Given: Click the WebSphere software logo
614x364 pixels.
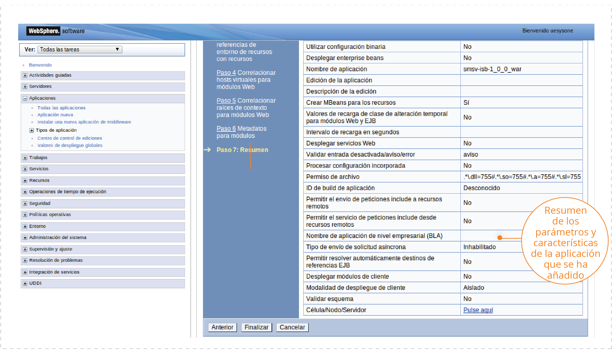Looking at the screenshot, I should click(x=43, y=31).
